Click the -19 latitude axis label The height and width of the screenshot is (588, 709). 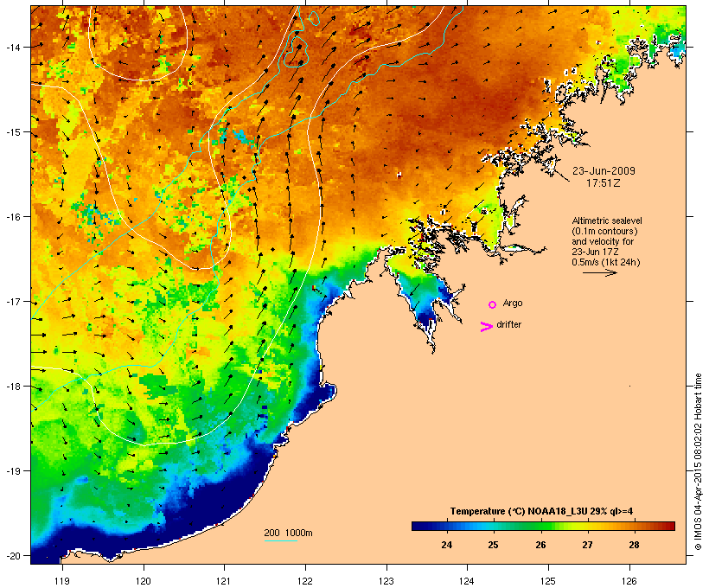(12, 471)
